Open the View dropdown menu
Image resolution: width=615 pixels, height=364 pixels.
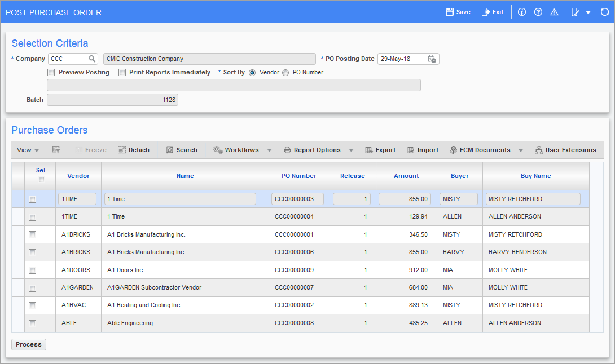coord(28,150)
